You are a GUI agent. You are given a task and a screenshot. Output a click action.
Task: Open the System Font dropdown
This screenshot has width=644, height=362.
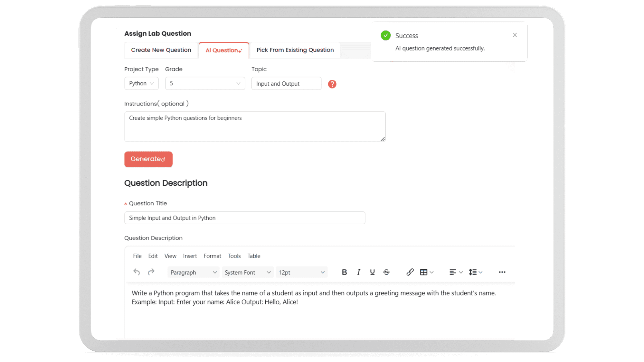point(247,272)
